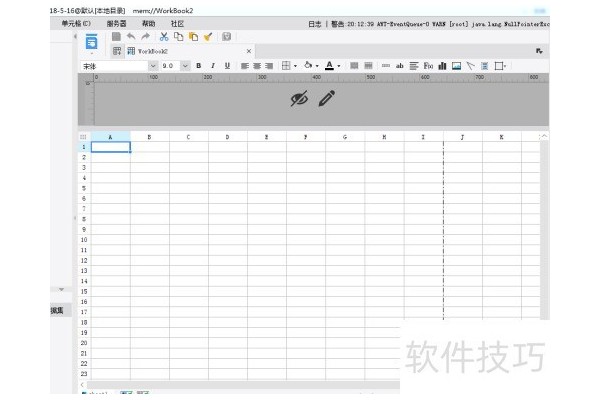Align cell text left
Screen dimensions: 600x400
point(245,66)
